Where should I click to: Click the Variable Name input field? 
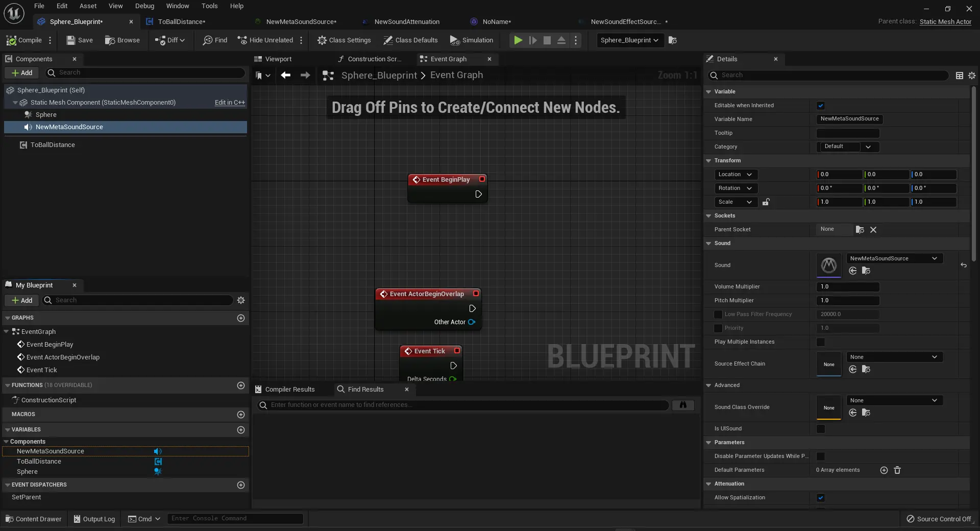(x=849, y=119)
